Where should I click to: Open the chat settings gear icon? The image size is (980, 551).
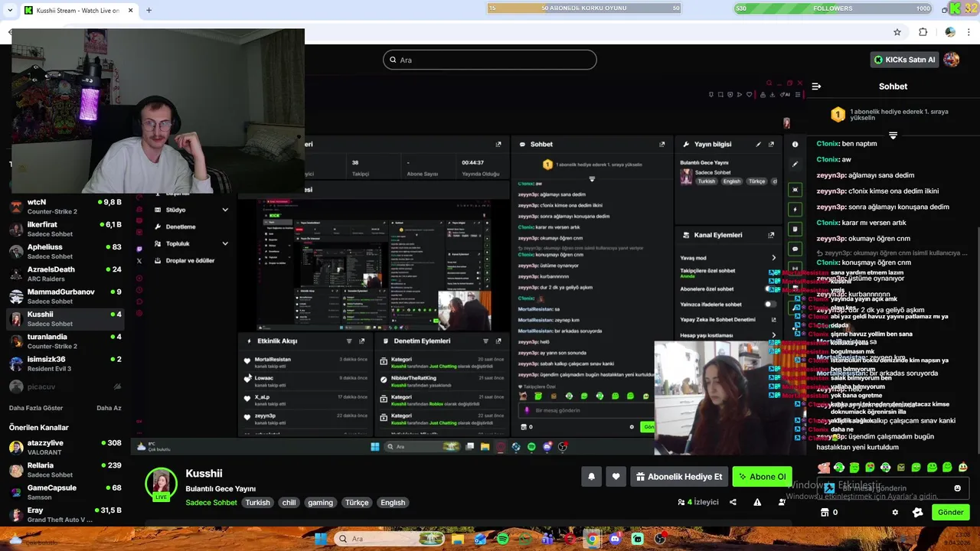coord(895,512)
